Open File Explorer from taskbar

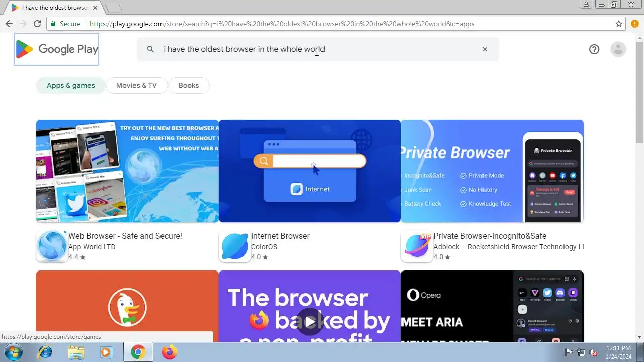pos(76,352)
